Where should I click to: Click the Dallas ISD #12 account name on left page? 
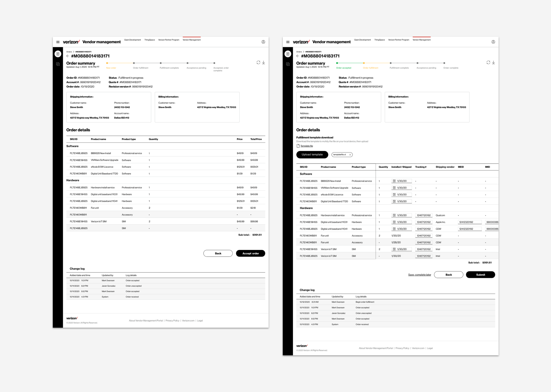tap(122, 118)
